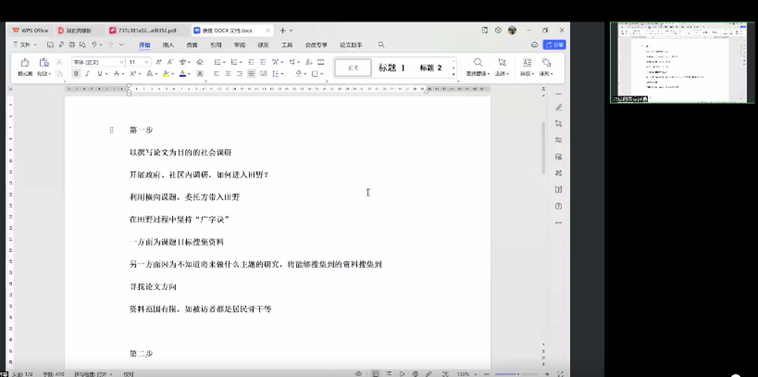The image size is (758, 377).
Task: Switch to the 插入 ribbon tab
Action: click(x=168, y=45)
